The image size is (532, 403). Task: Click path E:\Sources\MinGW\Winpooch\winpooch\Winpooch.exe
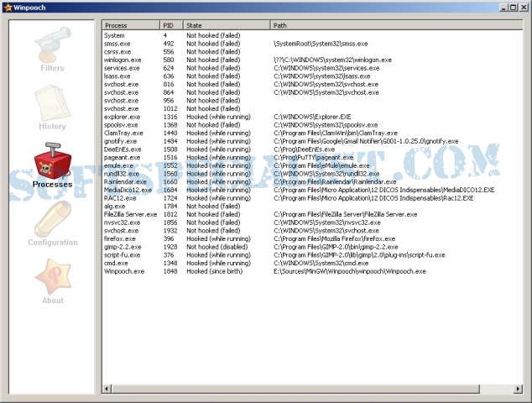(349, 271)
